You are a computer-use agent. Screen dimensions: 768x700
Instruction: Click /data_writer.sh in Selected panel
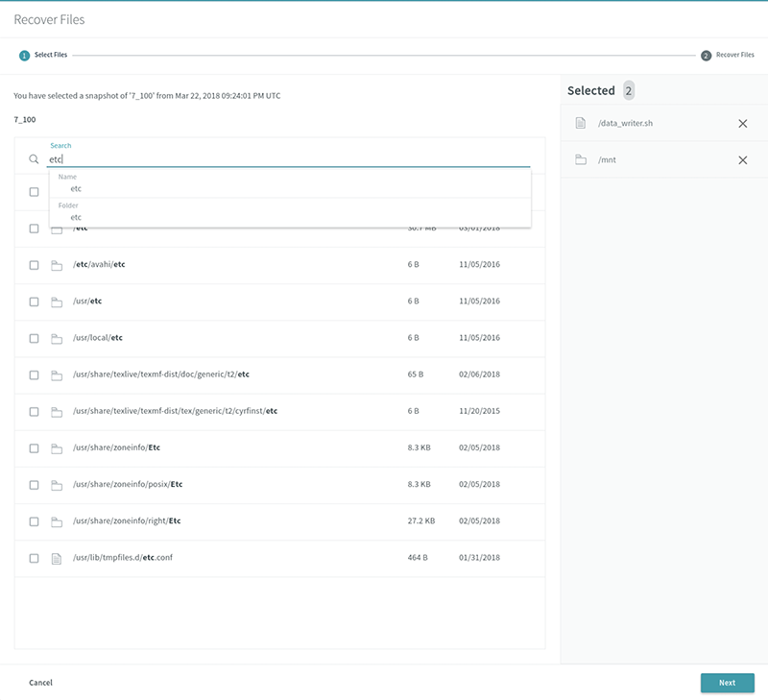[x=625, y=124]
